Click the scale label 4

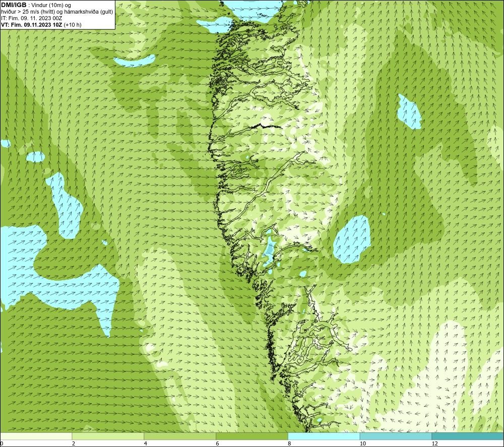tap(146, 443)
